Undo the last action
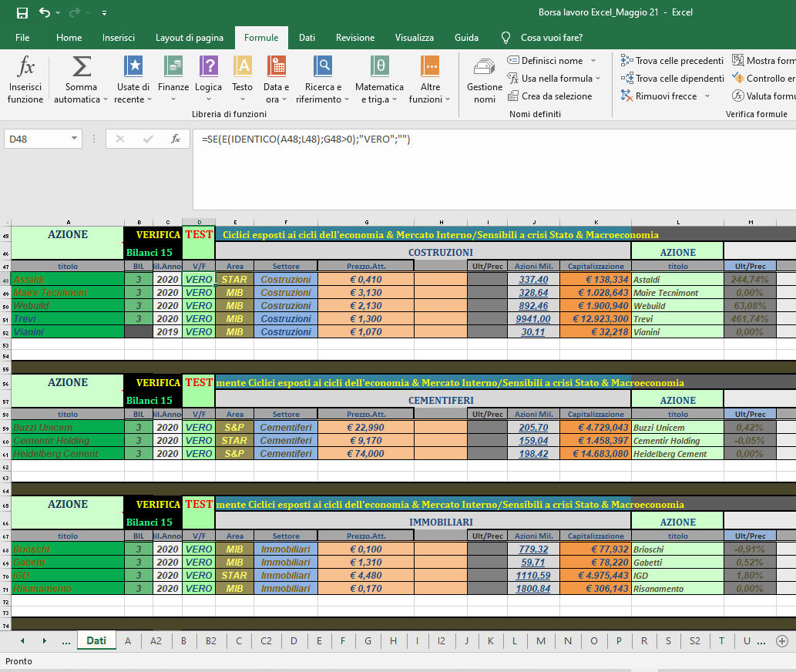 click(45, 12)
